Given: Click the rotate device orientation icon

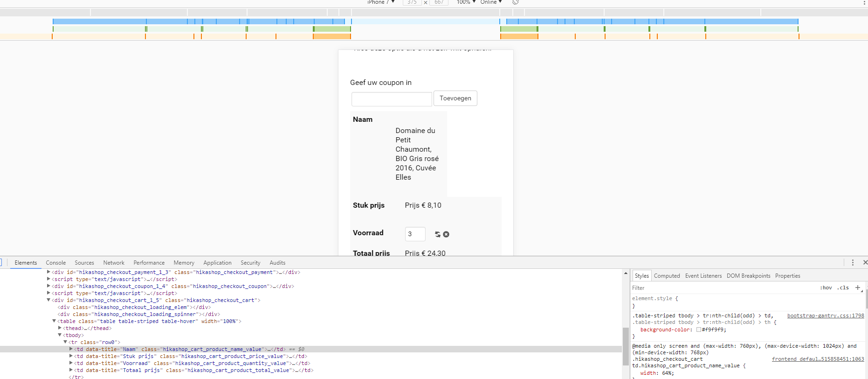Looking at the screenshot, I should tap(515, 2).
